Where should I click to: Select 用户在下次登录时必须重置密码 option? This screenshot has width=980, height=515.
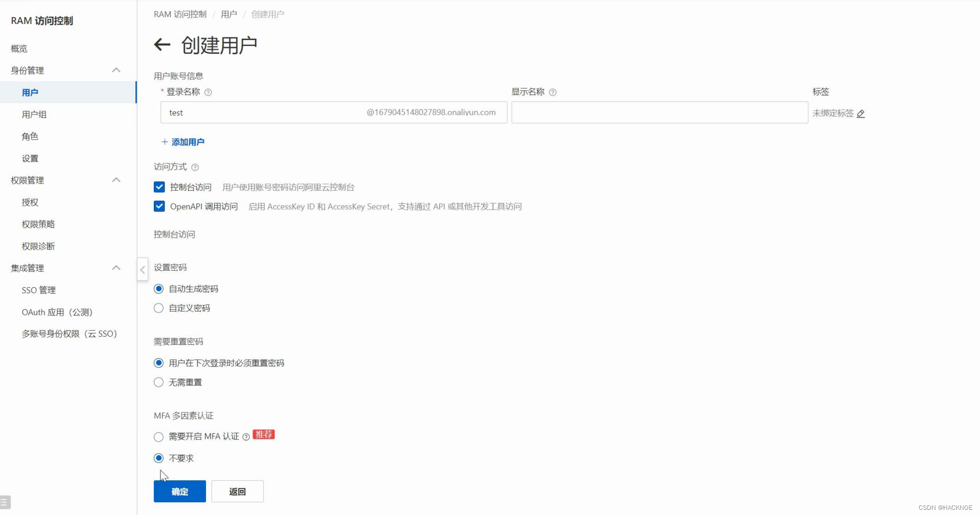tap(158, 363)
